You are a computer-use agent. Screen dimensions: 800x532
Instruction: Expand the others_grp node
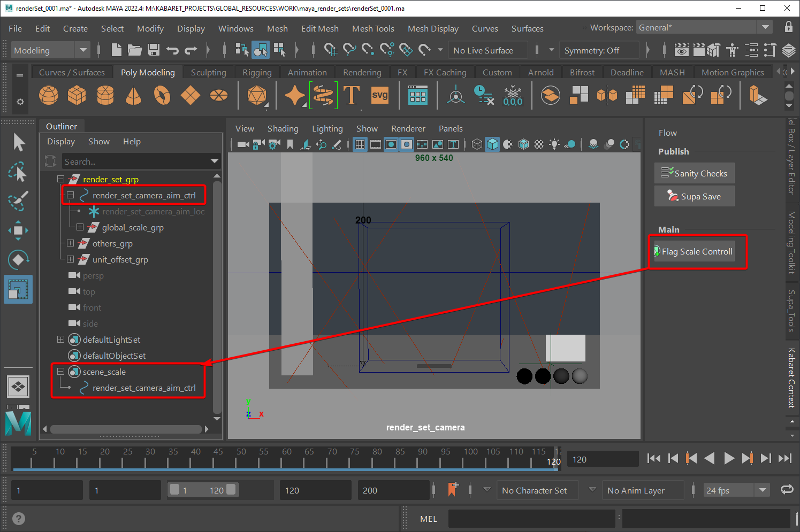(x=70, y=243)
